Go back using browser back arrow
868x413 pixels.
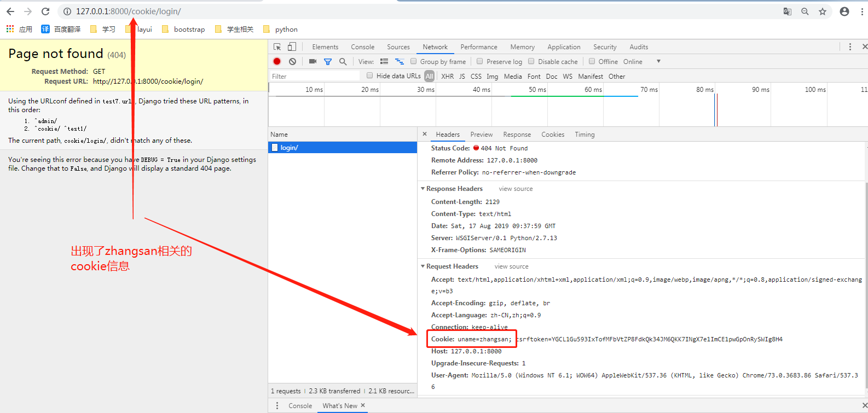(10, 11)
